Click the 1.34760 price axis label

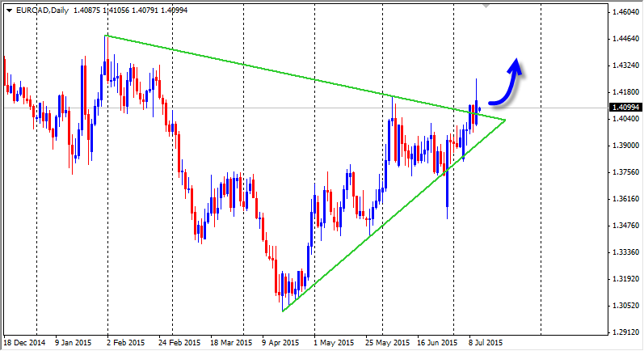625,226
